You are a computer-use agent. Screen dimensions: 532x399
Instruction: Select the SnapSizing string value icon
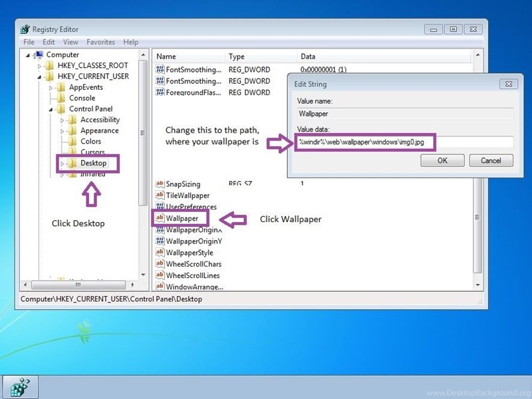[160, 184]
